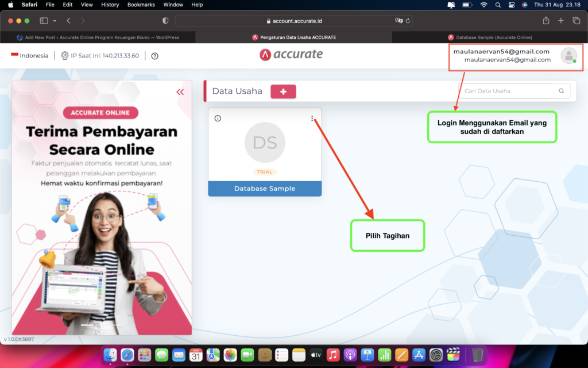Open a new tab with the plus icon
Image resolution: width=588 pixels, height=368 pixels.
click(x=561, y=21)
